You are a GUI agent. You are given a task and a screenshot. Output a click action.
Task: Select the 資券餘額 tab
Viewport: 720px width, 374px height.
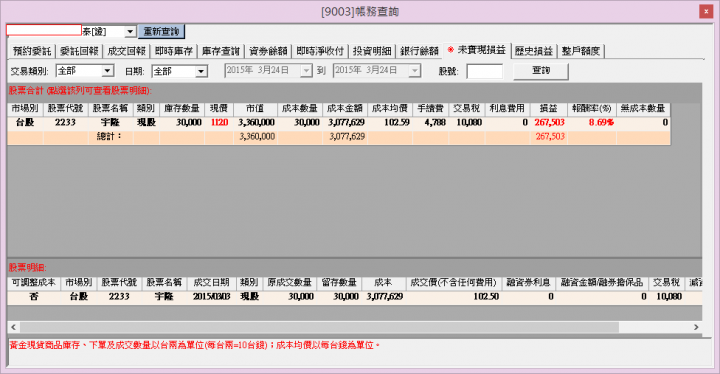268,51
